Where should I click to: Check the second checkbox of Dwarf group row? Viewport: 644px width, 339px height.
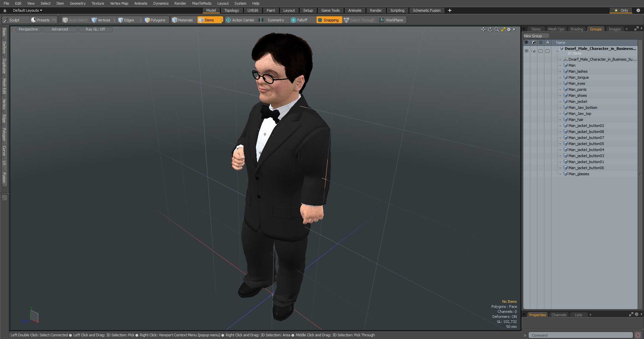(547, 51)
